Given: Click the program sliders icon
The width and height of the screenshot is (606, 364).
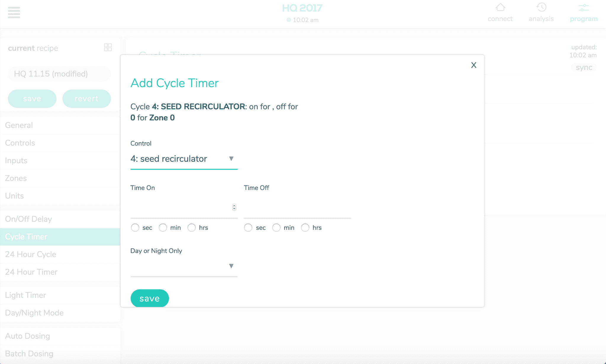Looking at the screenshot, I should coord(584,7).
